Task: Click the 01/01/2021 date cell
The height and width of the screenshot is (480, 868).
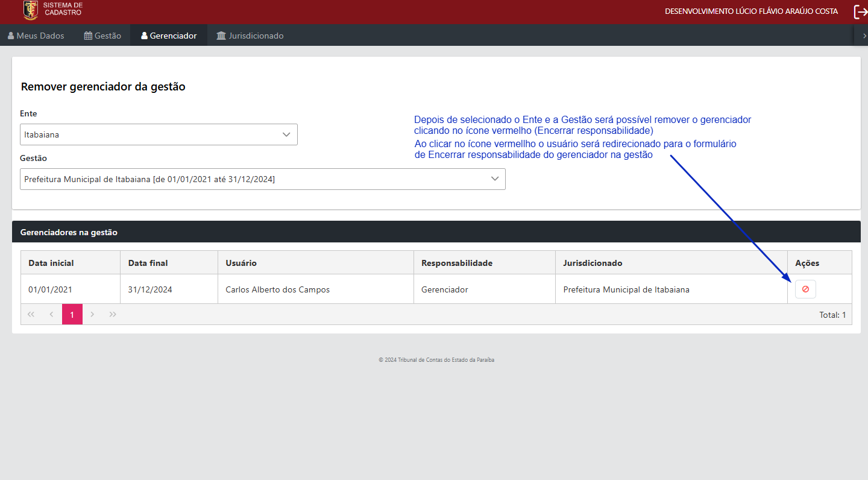Action: pos(71,289)
